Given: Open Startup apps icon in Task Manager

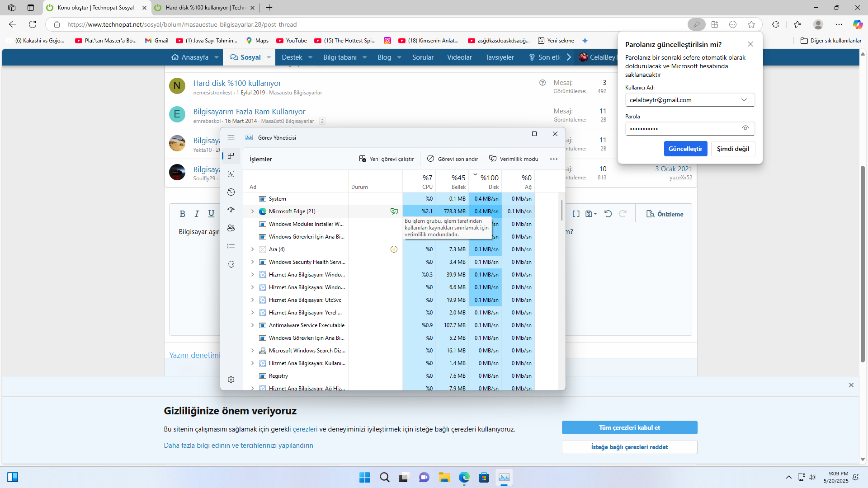Looking at the screenshot, I should (231, 210).
